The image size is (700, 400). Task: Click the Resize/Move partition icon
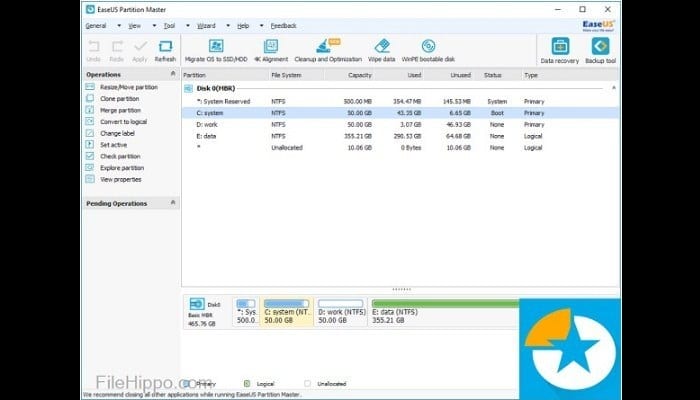(x=90, y=87)
